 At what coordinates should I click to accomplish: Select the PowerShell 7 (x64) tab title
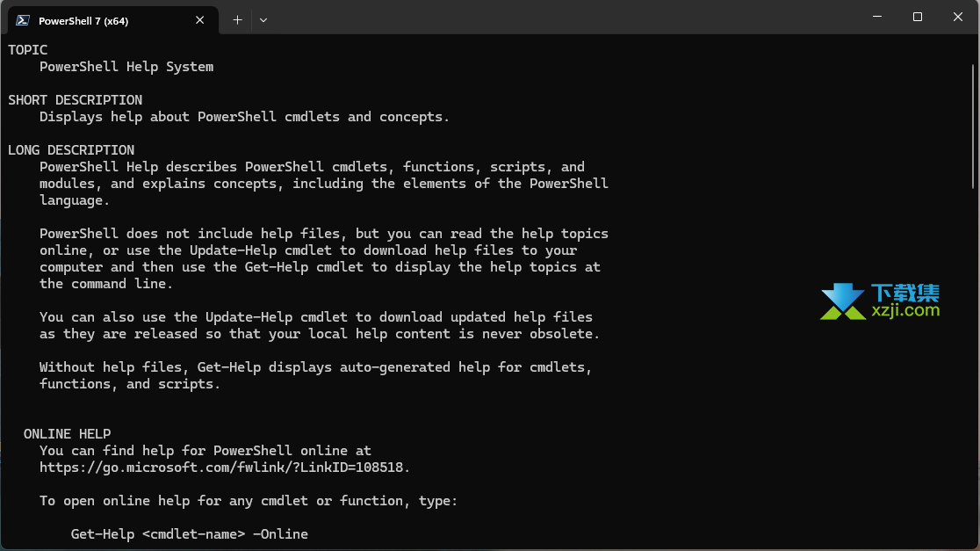[x=83, y=20]
